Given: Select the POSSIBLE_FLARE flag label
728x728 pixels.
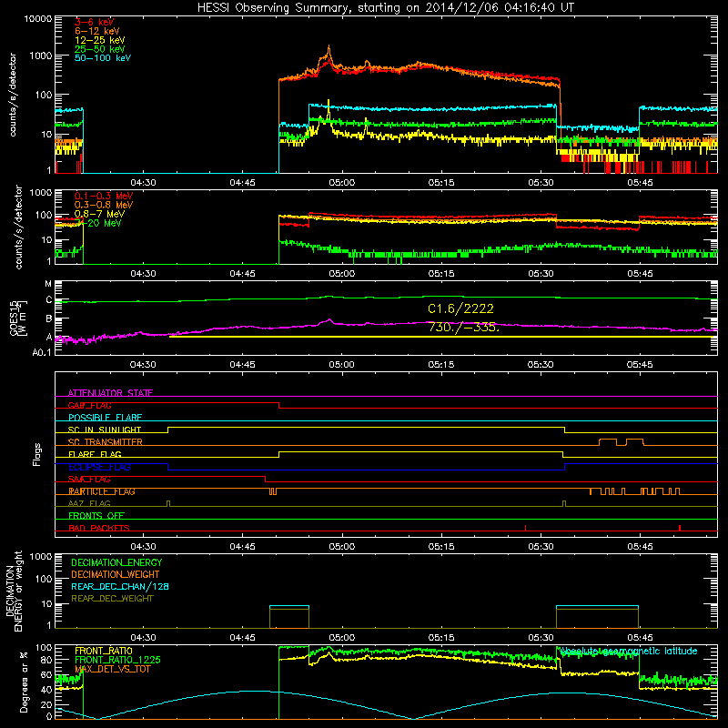Looking at the screenshot, I should pyautogui.click(x=105, y=418).
